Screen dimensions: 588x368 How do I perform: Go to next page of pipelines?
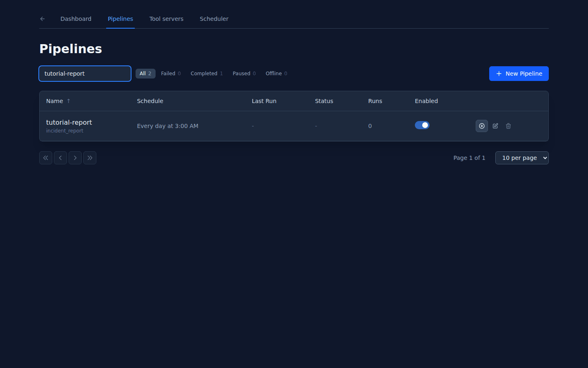pyautogui.click(x=75, y=158)
